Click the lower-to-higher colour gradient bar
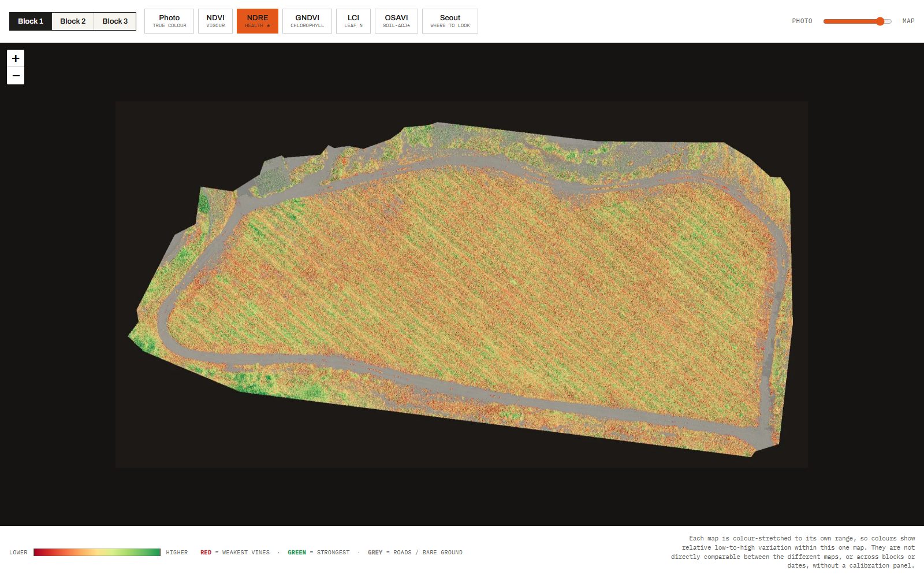 click(97, 553)
